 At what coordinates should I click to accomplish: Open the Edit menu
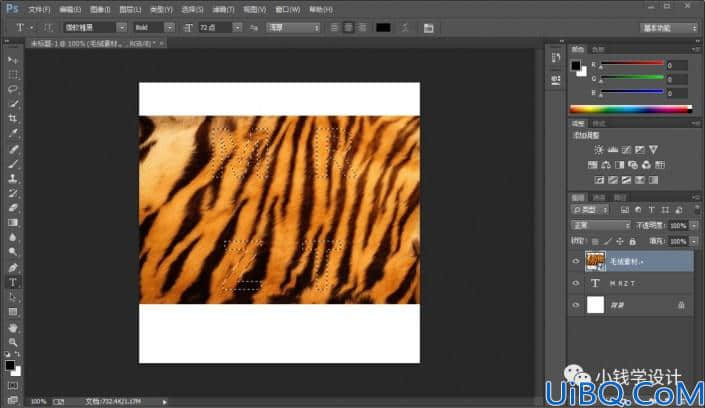(70, 9)
